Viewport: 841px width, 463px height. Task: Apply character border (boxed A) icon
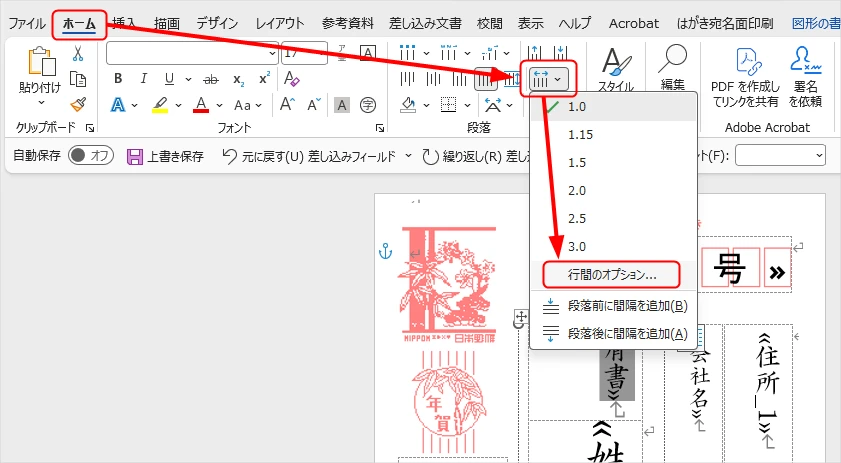367,53
